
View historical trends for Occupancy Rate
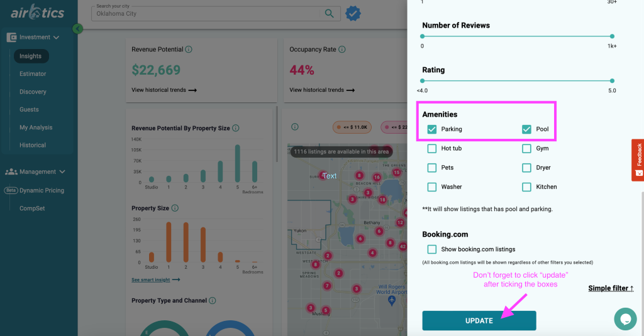(x=322, y=90)
